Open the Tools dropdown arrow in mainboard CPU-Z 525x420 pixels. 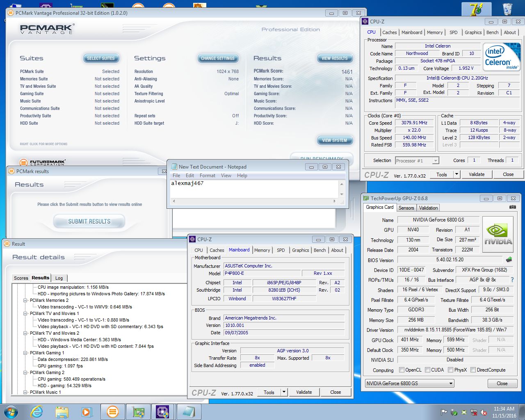[283, 392]
